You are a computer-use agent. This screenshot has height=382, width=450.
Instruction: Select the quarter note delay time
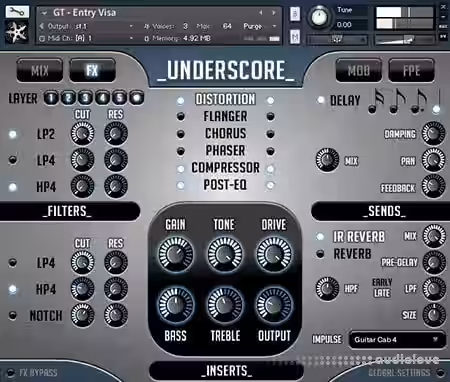437,102
